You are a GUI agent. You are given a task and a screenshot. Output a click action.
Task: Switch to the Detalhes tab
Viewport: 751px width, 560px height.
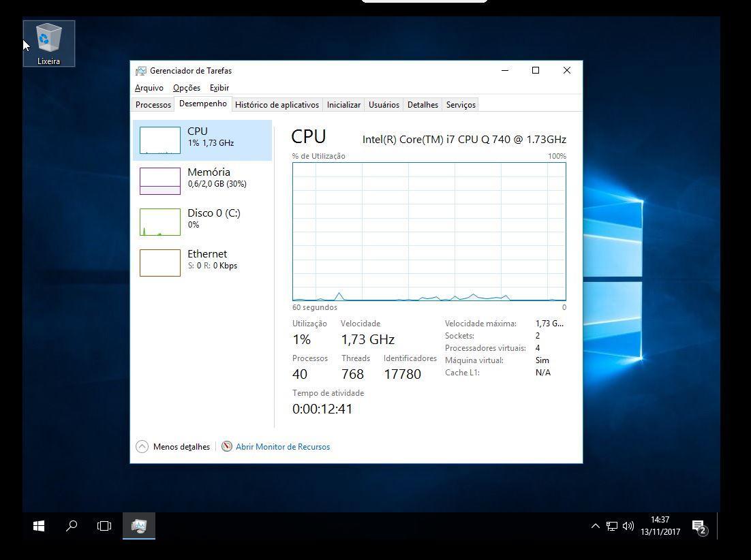pyautogui.click(x=423, y=105)
